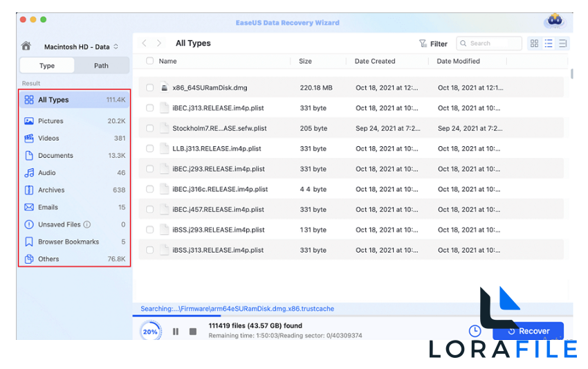Open the Filter options
588x369 pixels.
tap(433, 44)
